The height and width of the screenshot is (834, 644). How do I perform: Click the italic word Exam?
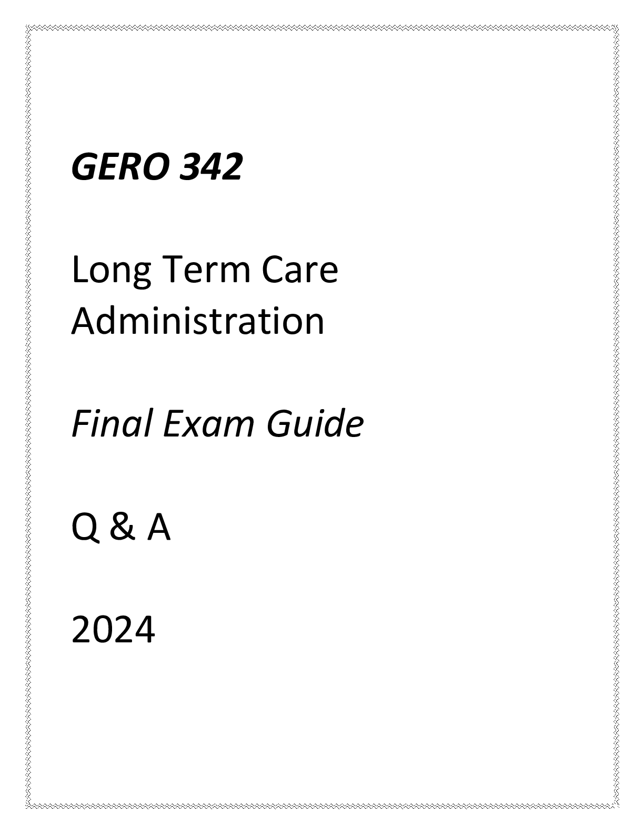pyautogui.click(x=210, y=424)
